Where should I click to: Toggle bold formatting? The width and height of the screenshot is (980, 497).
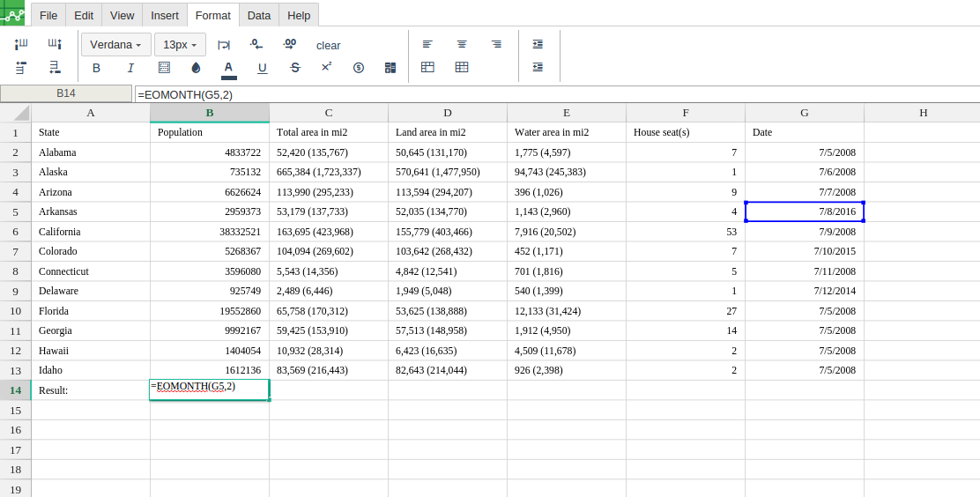96,68
